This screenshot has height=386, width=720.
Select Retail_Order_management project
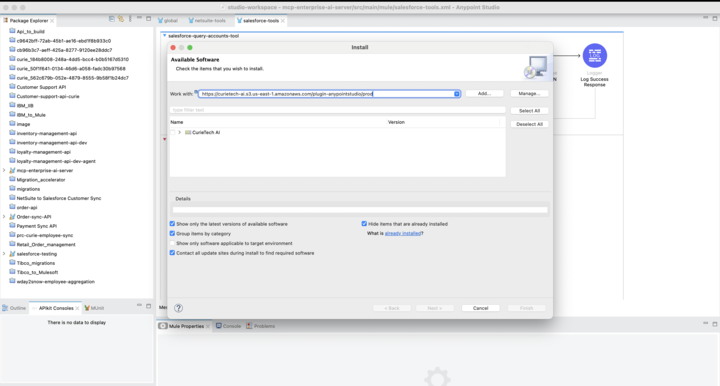click(46, 245)
